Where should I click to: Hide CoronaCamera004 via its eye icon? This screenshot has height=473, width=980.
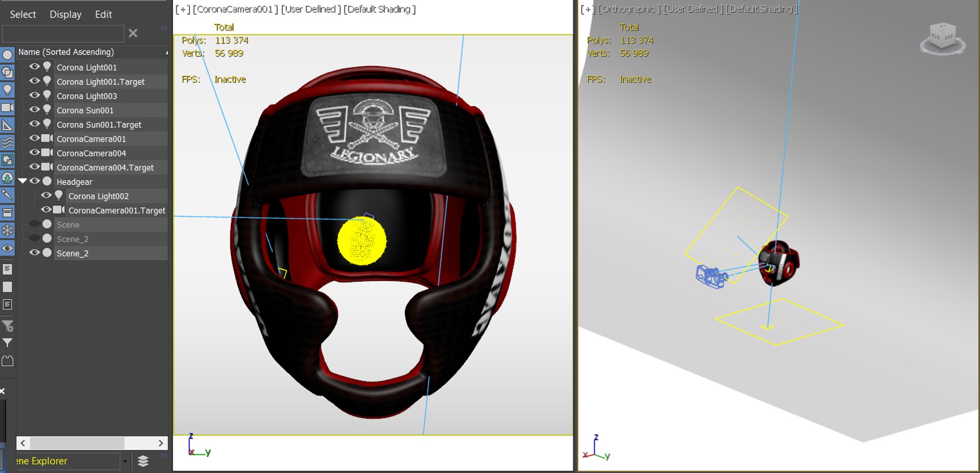[x=34, y=152]
